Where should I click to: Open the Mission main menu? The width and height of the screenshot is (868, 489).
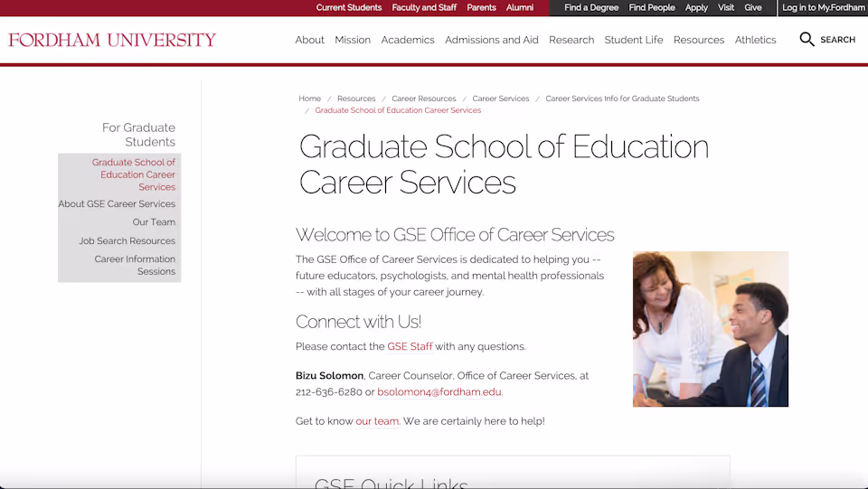(353, 40)
